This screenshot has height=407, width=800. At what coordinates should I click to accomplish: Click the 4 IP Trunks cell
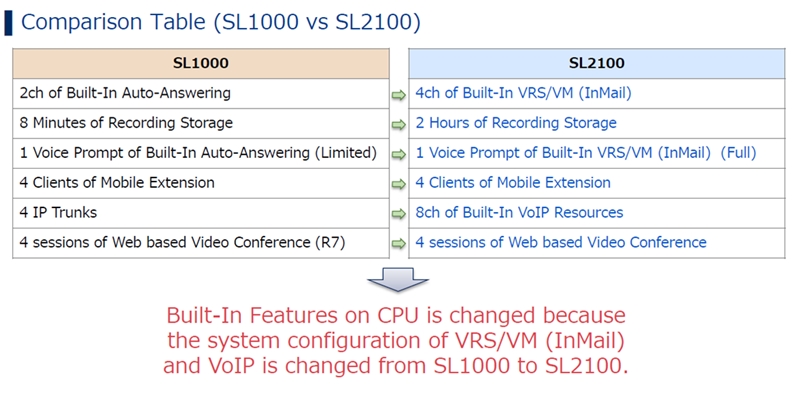(201, 213)
